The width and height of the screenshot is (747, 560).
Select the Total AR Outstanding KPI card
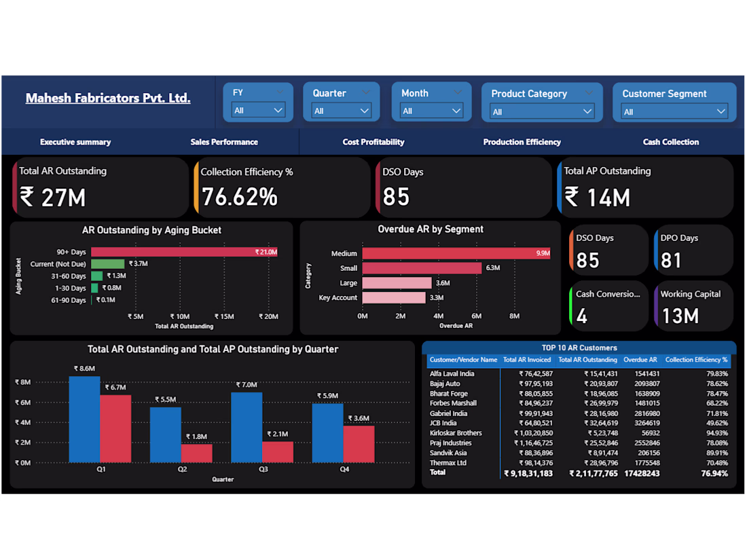tap(101, 187)
